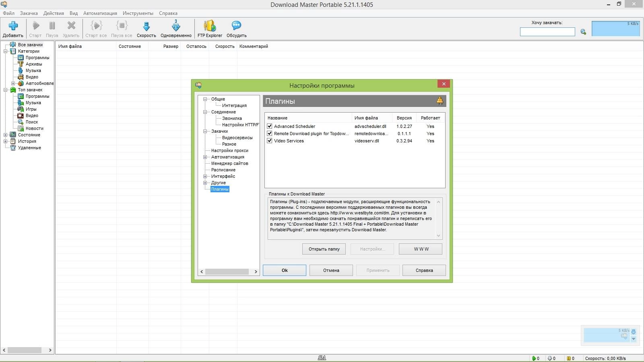This screenshot has height=362, width=644.
Task: Collapse Закачки node in settings tree
Action: pyautogui.click(x=205, y=131)
